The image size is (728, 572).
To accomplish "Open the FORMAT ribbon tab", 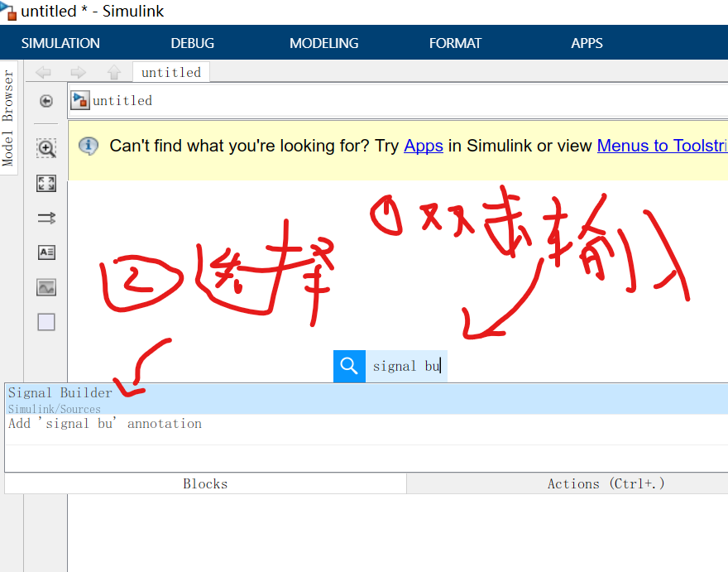I will (x=455, y=43).
